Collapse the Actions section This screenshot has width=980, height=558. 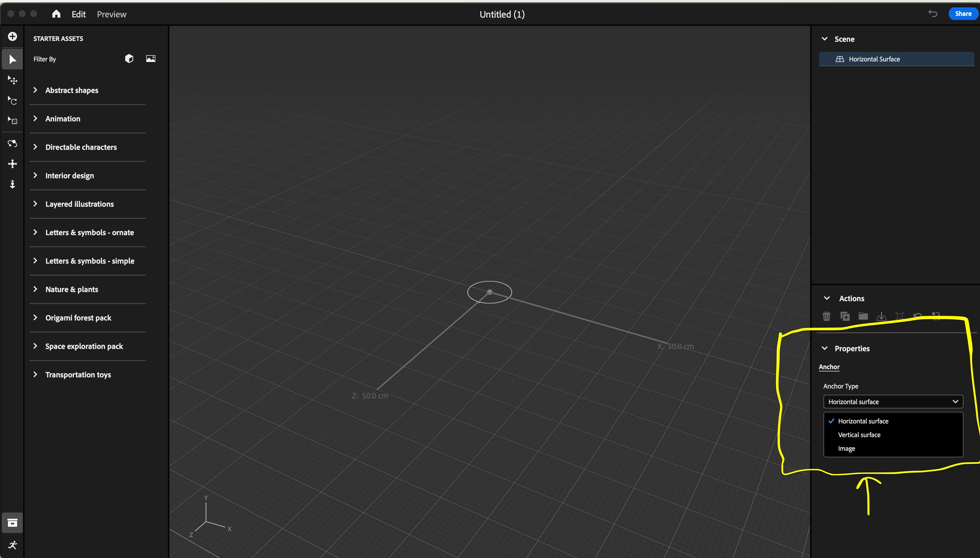827,298
